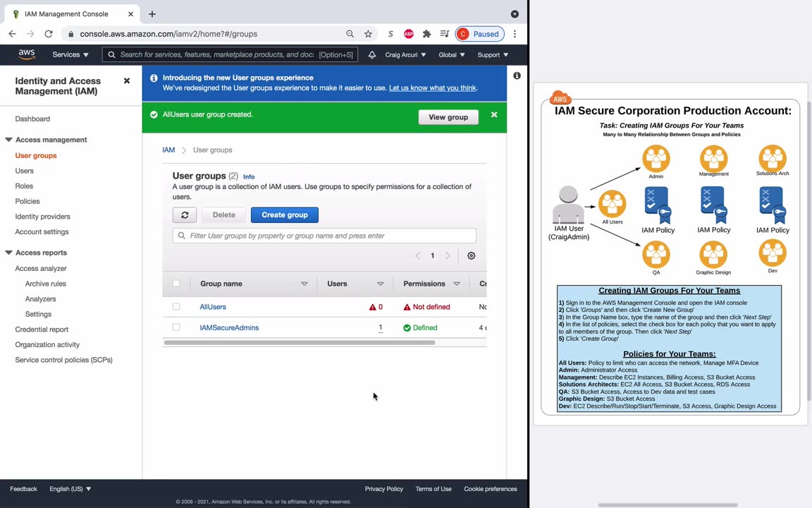Viewport: 812px width, 508px height.
Task: Click the Delete button
Action: tap(223, 214)
